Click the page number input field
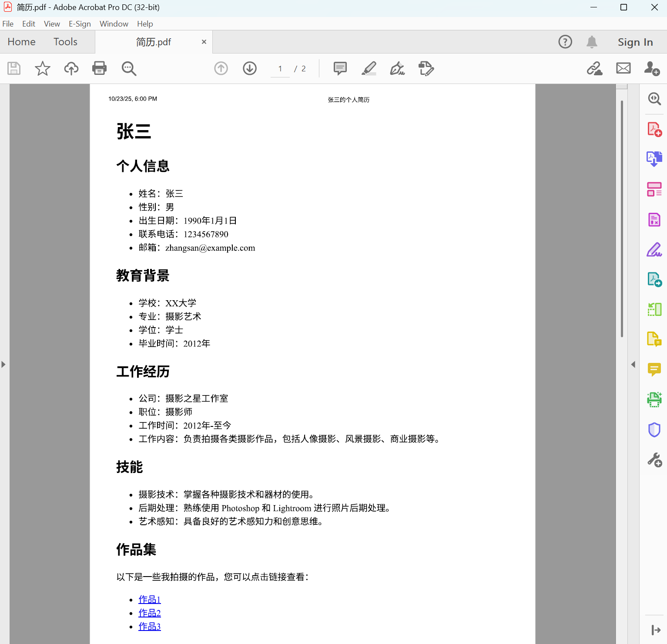Viewport: 667px width, 644px height. [x=280, y=69]
